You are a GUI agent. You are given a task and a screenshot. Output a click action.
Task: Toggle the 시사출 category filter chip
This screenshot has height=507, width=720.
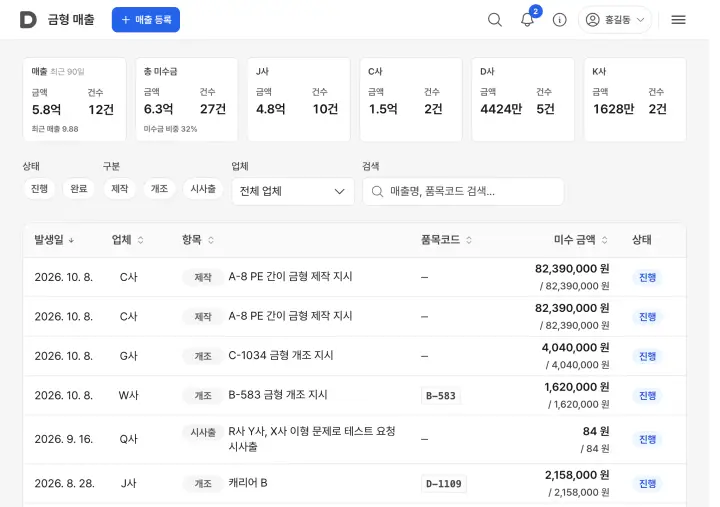[x=203, y=189]
